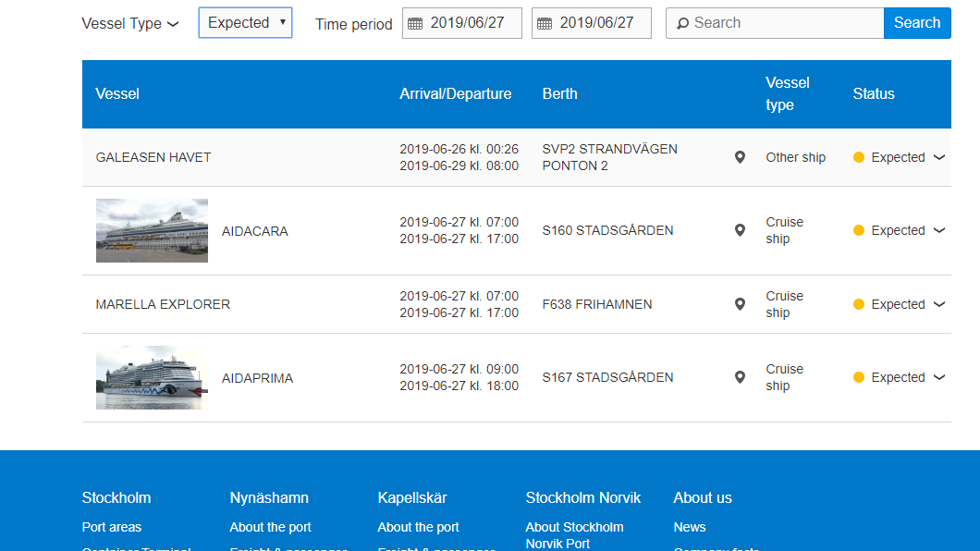Expand AIDACARA row details chevron
The width and height of the screenshot is (980, 551).
coord(939,230)
